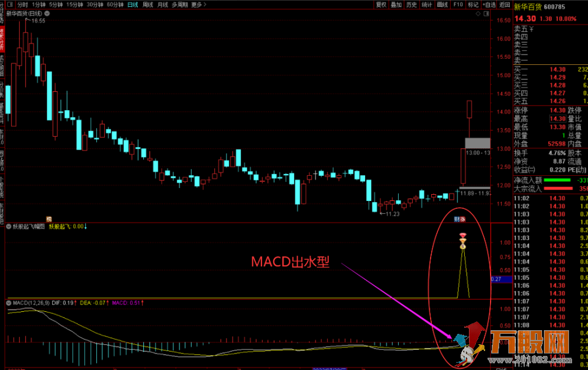This screenshot has height=370, width=588.
Task: Click the 买一 bid row at 14.30
Action: pos(551,69)
